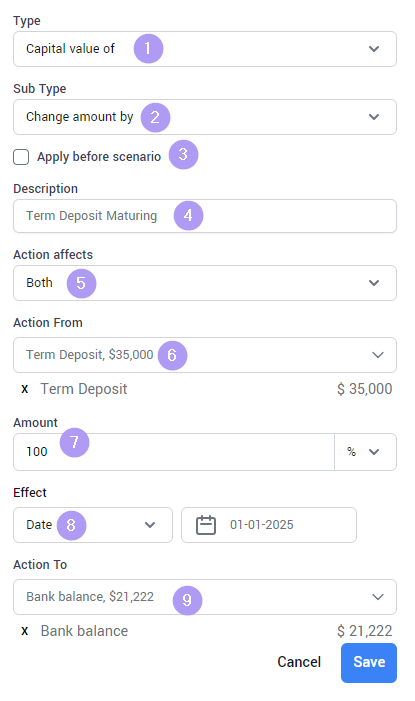This screenshot has width=415, height=701.
Task: Open the Sub Type dropdown
Action: pyautogui.click(x=205, y=117)
